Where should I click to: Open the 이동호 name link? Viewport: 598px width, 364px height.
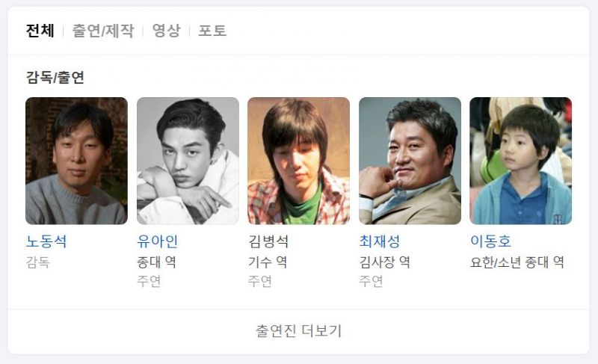point(490,241)
